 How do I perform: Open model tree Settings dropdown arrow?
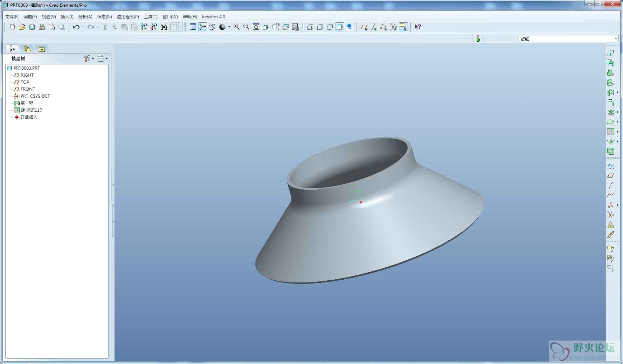(93, 58)
